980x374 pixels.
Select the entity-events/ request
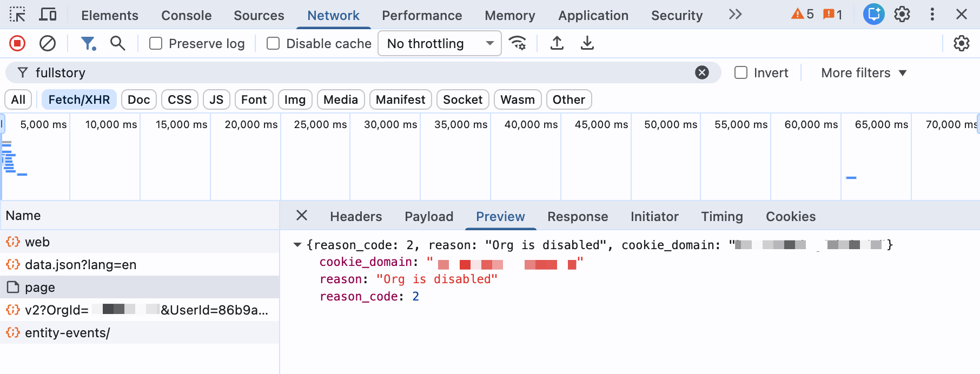click(67, 333)
